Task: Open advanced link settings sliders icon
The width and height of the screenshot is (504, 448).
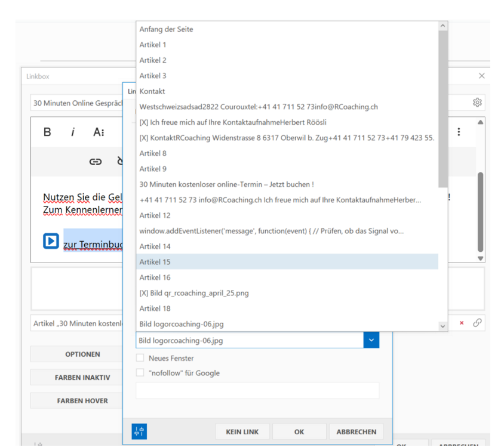Action: click(x=139, y=431)
